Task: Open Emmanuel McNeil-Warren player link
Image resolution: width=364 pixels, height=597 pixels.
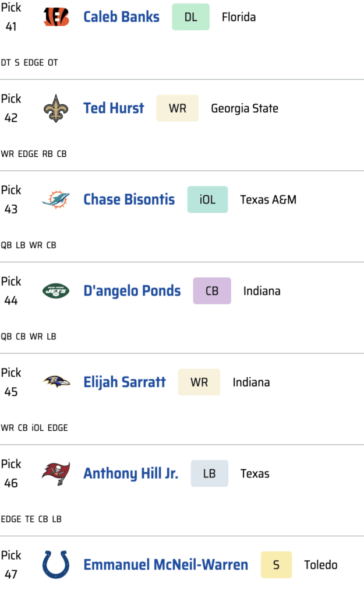Action: coord(165,565)
